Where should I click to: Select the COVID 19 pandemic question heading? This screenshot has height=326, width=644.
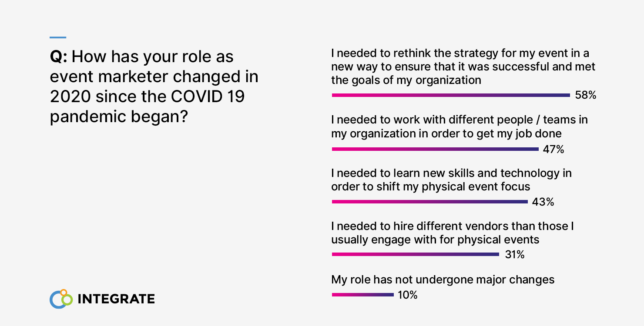click(154, 86)
